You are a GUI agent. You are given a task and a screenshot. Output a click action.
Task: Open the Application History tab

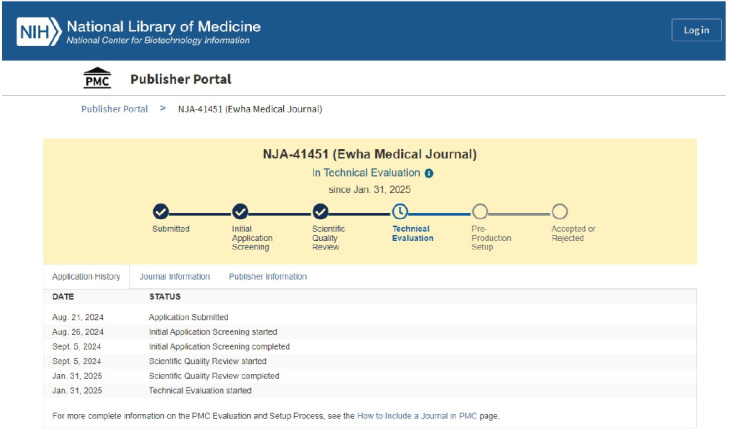click(86, 277)
